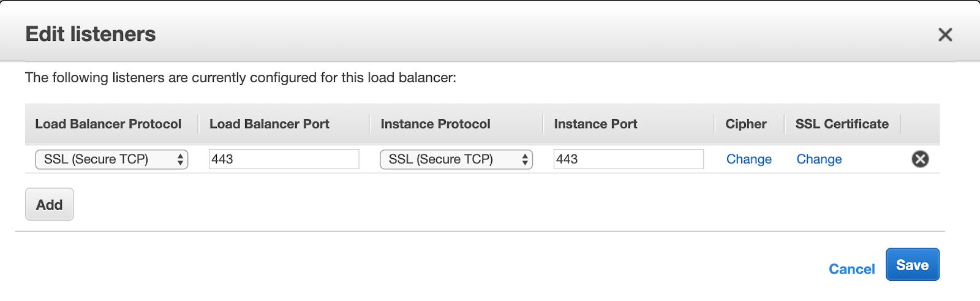Close the Edit listeners dialog

[945, 35]
